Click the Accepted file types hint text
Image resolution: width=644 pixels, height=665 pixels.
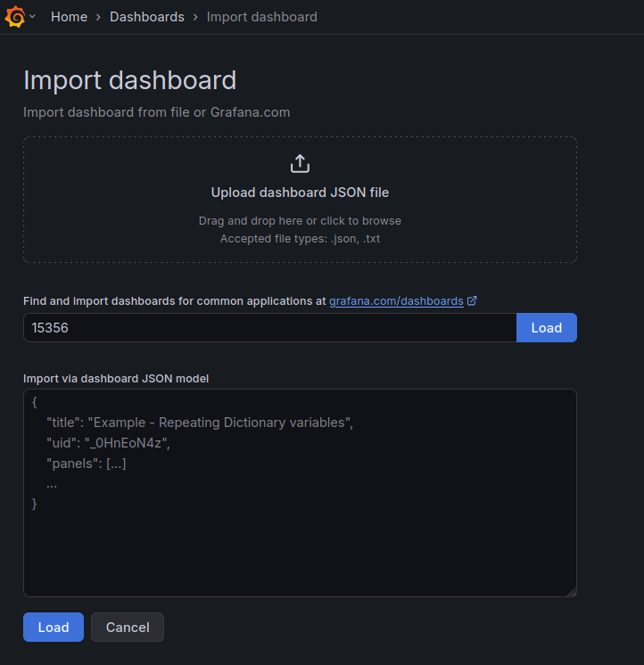point(300,239)
